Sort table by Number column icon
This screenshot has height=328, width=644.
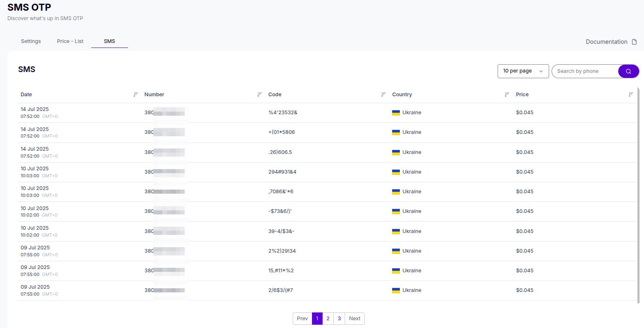(260, 95)
